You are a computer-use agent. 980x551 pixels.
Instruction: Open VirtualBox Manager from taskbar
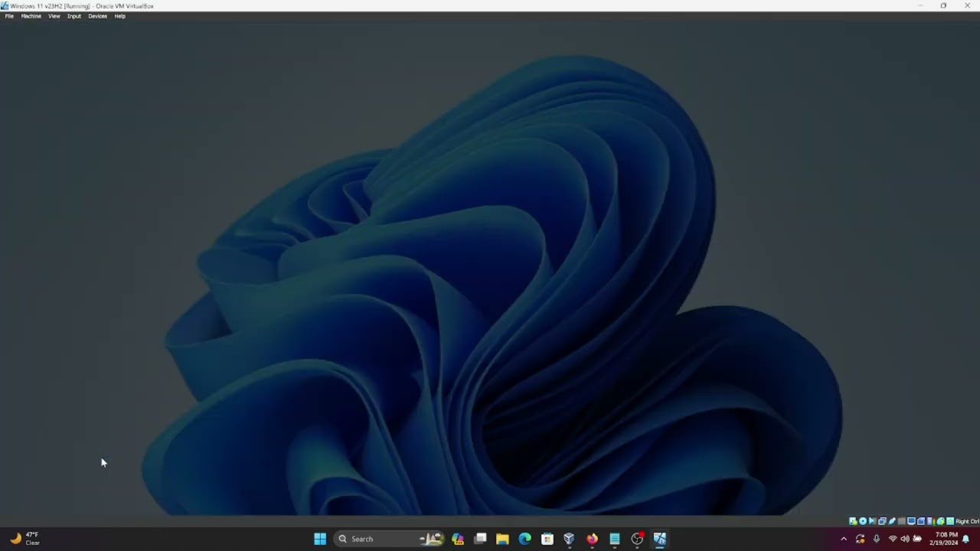pyautogui.click(x=569, y=539)
